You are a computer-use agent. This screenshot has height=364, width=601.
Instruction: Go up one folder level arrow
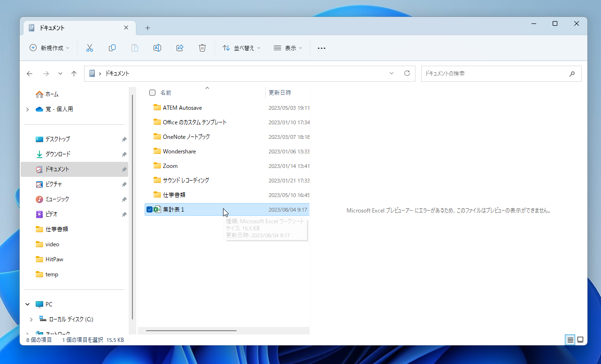(x=74, y=74)
